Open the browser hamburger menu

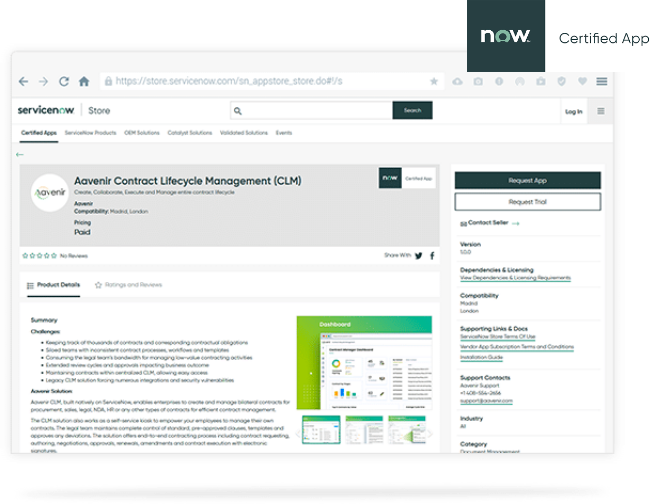point(602,81)
